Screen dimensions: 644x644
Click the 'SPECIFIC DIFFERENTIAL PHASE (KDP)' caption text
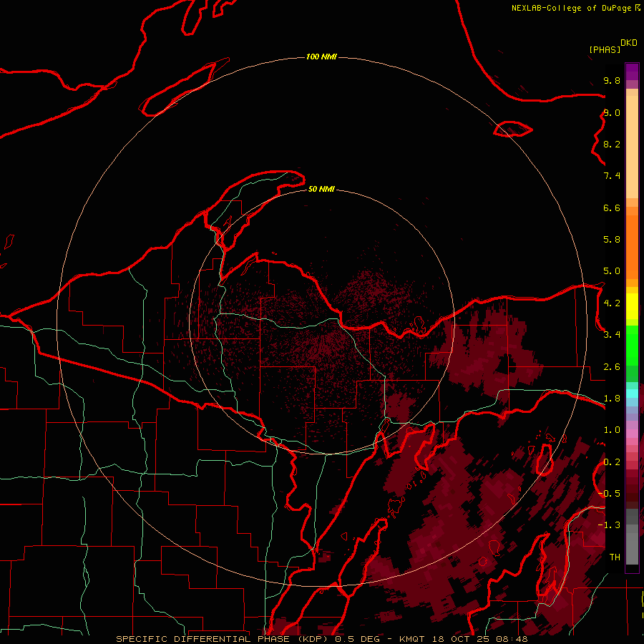(223, 639)
